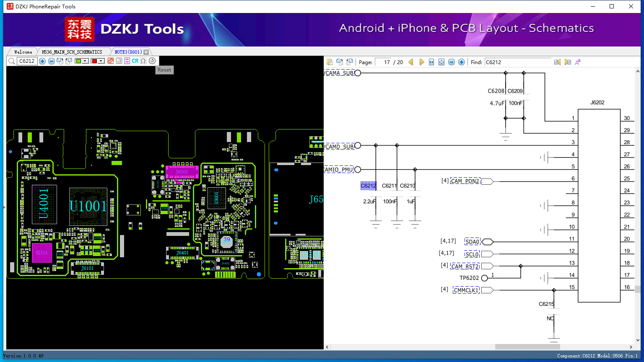Fit whole schematic page in view
644x362 pixels.
click(441, 62)
